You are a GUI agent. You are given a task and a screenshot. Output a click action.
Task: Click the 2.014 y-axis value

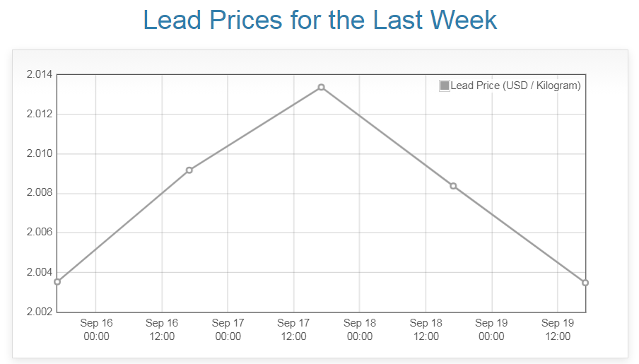coord(40,75)
